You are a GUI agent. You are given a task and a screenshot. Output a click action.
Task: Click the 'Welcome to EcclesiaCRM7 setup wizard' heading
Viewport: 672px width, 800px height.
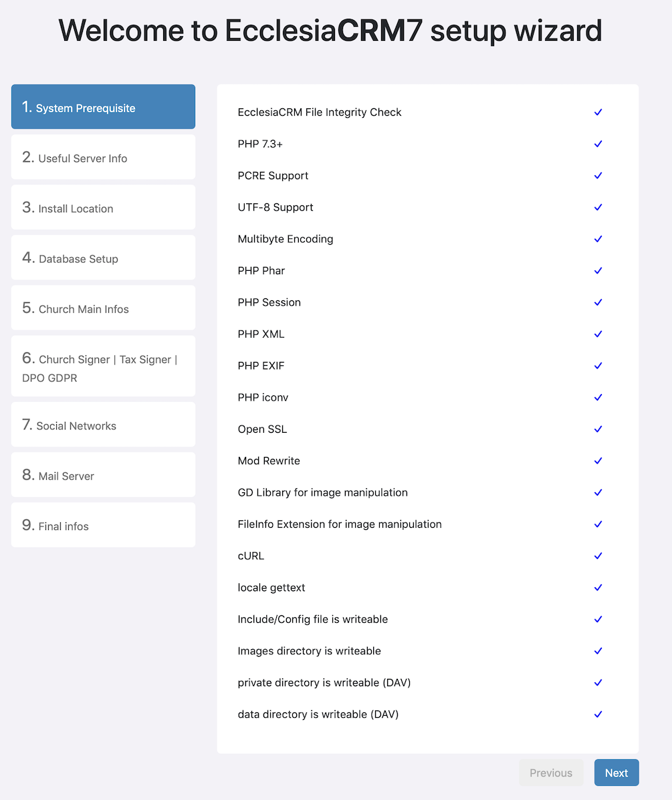330,31
